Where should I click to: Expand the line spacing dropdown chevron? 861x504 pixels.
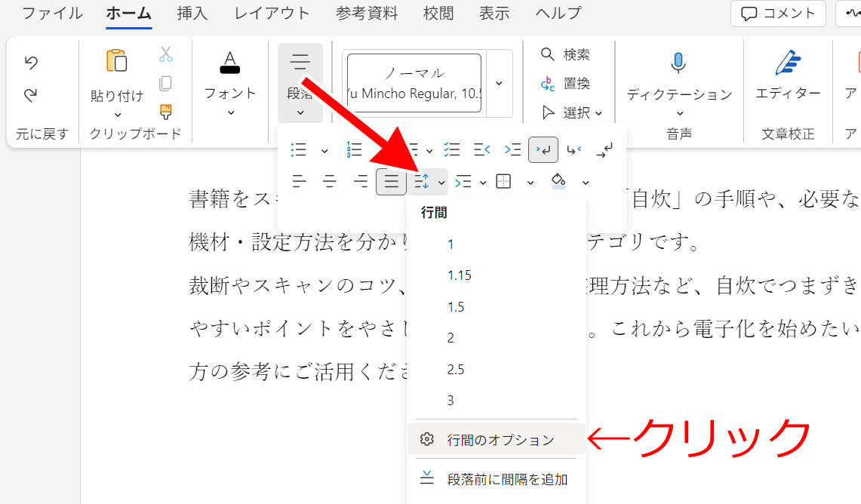(x=441, y=183)
